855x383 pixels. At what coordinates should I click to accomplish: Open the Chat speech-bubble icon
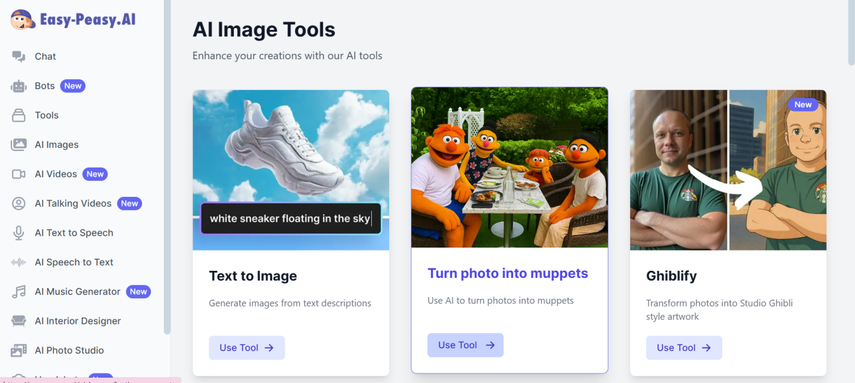pyautogui.click(x=19, y=56)
